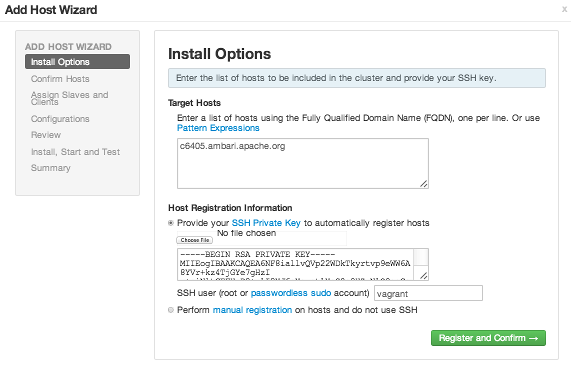Select Confirm Hosts wizard step
571x367 pixels.
60,79
